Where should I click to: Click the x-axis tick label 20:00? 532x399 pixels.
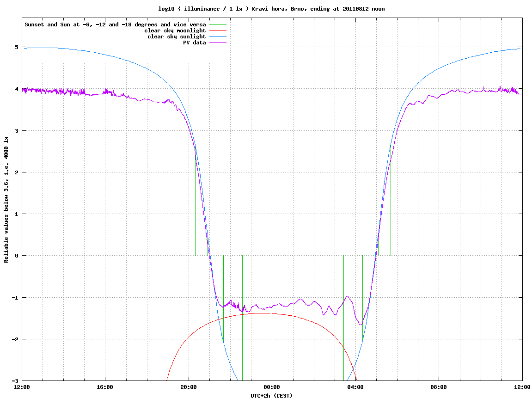(189, 387)
